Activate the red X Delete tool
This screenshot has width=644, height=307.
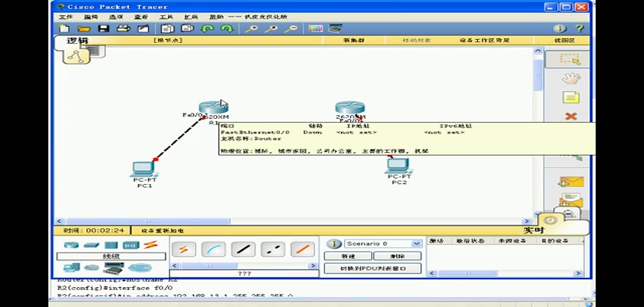[570, 117]
